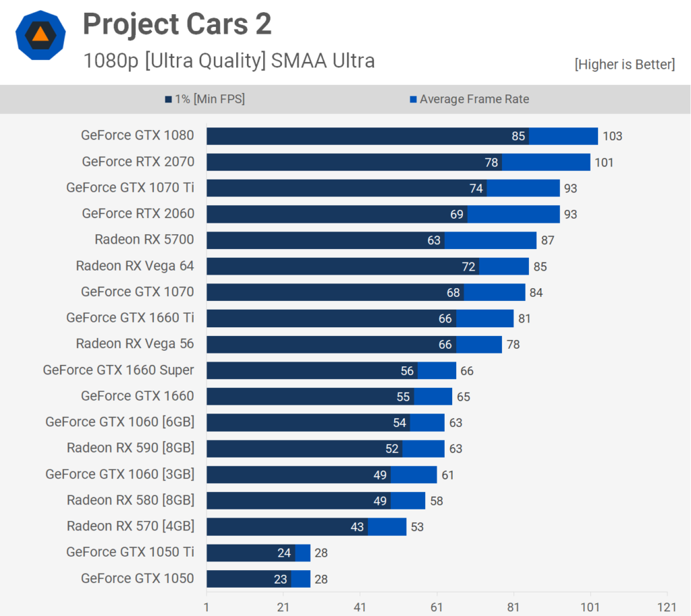Viewport: 691px width, 616px height.
Task: Click the GeForce GTX 1660 Super label
Action: pos(119,370)
